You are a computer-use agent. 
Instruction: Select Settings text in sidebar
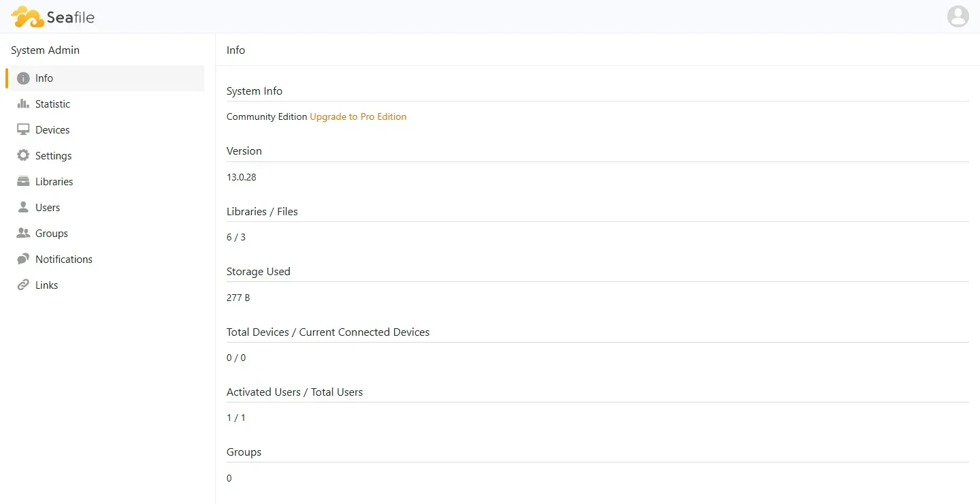click(x=54, y=156)
